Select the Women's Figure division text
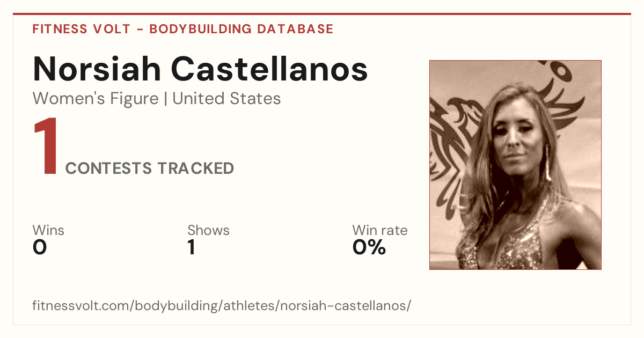The image size is (644, 338). [x=96, y=99]
